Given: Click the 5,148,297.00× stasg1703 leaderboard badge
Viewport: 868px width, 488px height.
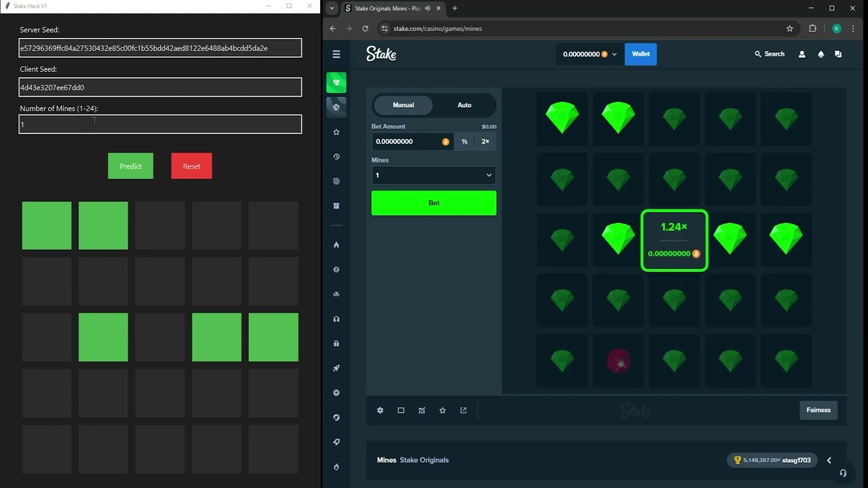Looking at the screenshot, I should (x=772, y=460).
